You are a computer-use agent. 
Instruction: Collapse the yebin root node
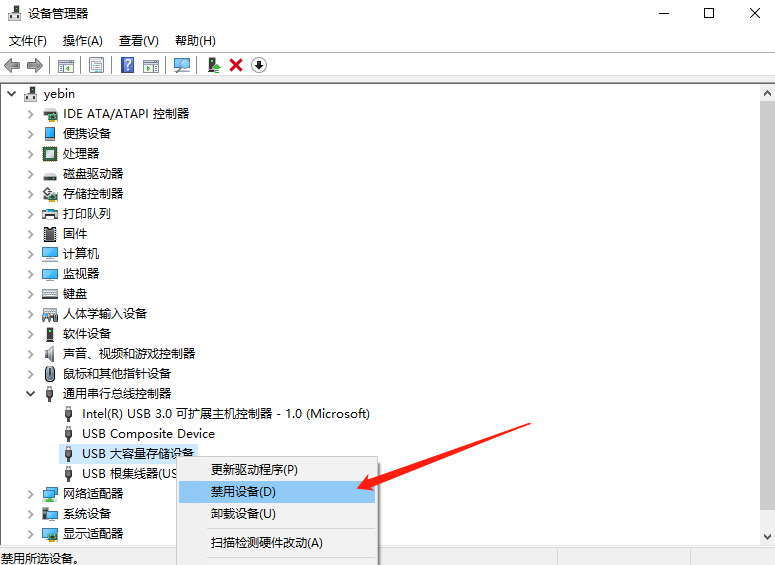[12, 94]
